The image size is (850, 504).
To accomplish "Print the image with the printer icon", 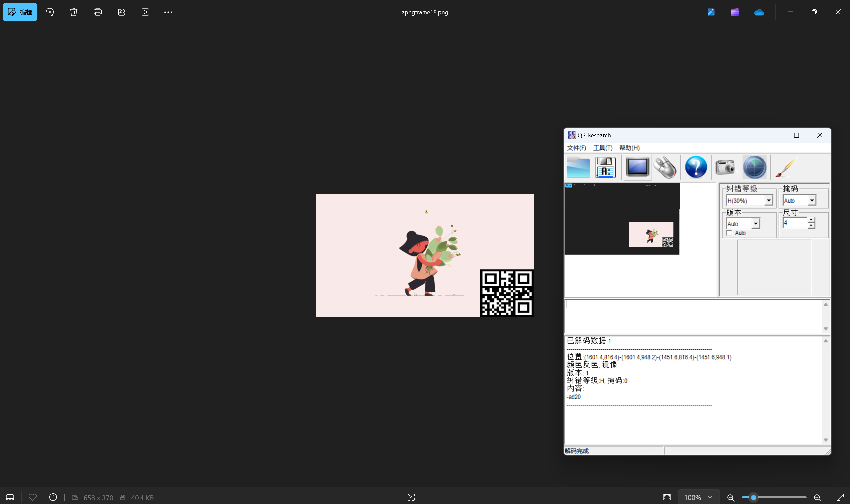I will (x=98, y=12).
